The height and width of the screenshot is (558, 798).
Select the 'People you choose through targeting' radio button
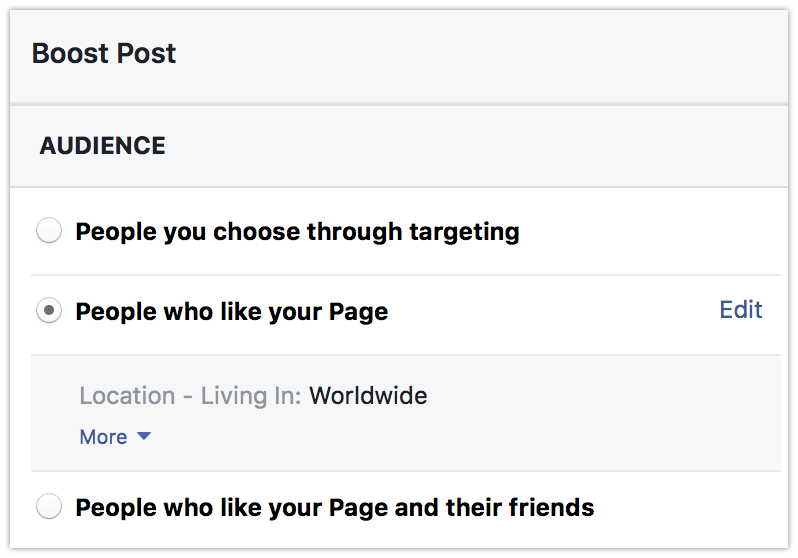pos(48,232)
